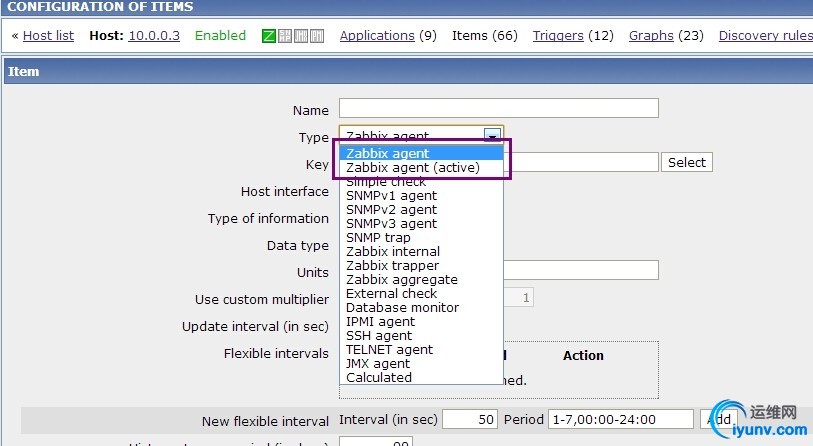Select External check item type

coord(421,294)
